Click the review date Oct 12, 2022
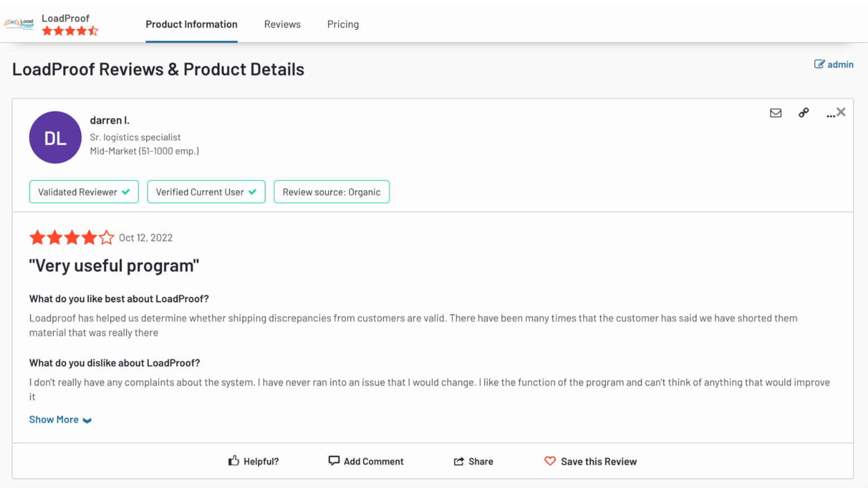The width and height of the screenshot is (868, 488). [x=146, y=238]
